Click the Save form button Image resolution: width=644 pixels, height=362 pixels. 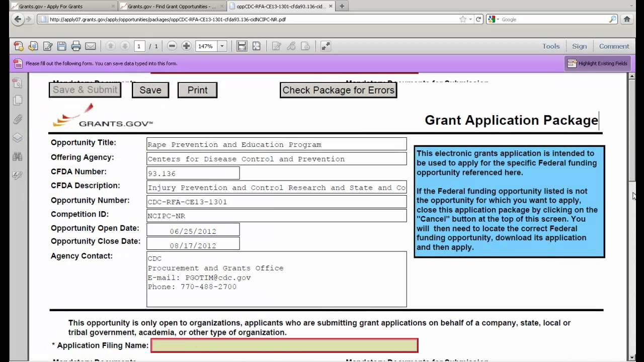(x=150, y=90)
